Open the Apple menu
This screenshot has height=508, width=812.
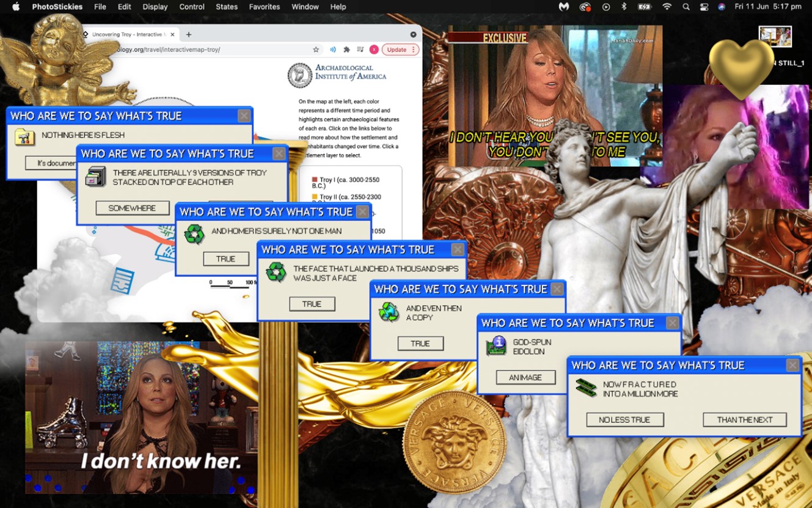16,7
